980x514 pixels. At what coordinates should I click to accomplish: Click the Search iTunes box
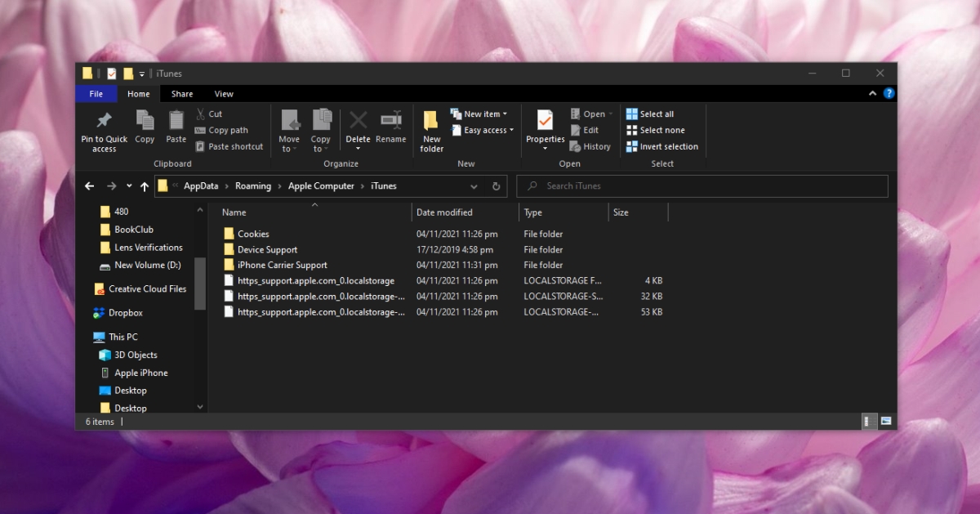702,186
